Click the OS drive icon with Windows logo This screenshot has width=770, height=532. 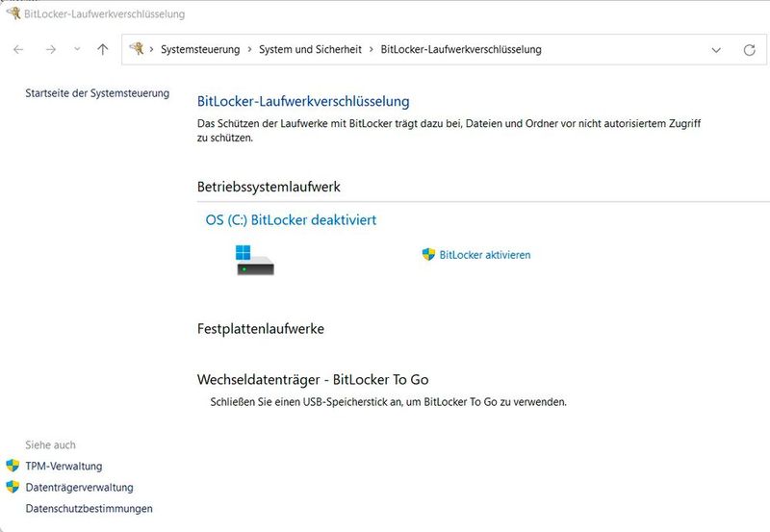(x=255, y=260)
